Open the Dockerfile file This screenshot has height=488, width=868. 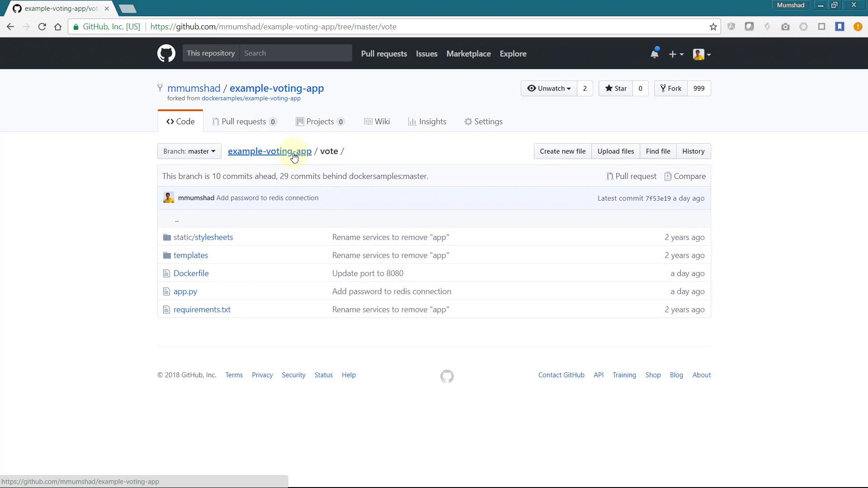pos(191,273)
